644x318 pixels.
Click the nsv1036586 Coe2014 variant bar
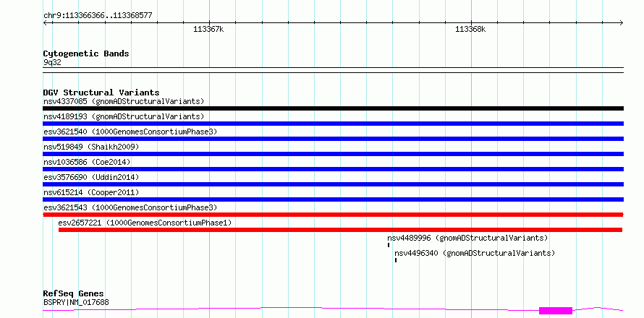pos(333,169)
